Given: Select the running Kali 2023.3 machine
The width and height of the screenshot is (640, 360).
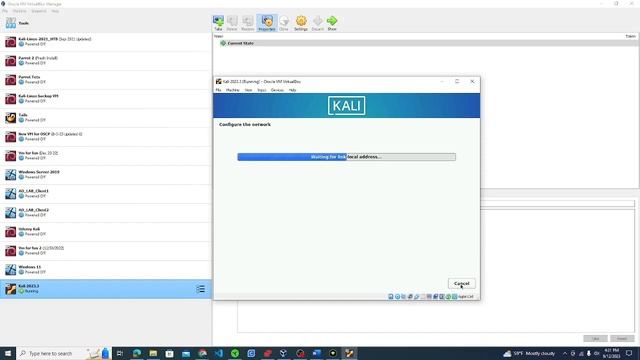Looking at the screenshot, I should pos(106,289).
